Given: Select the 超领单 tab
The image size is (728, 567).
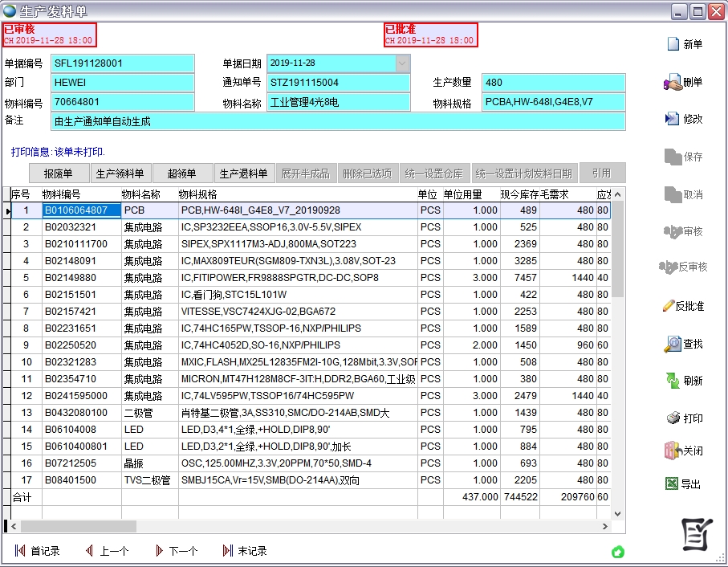Looking at the screenshot, I should coord(181,173).
